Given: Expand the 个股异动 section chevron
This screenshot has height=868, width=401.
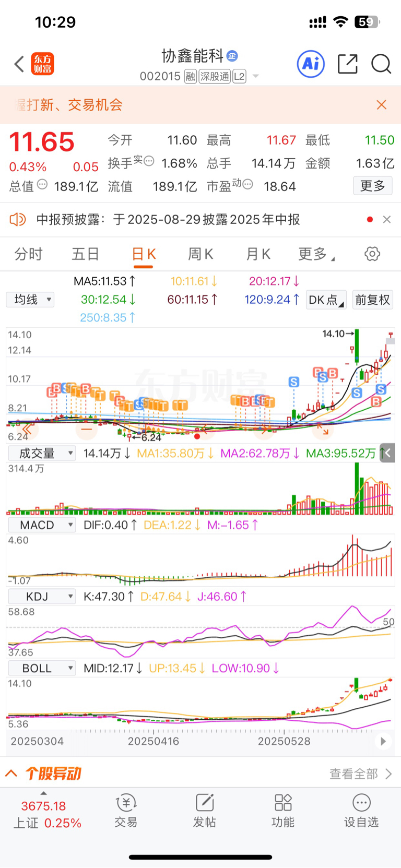Looking at the screenshot, I should click(11, 773).
